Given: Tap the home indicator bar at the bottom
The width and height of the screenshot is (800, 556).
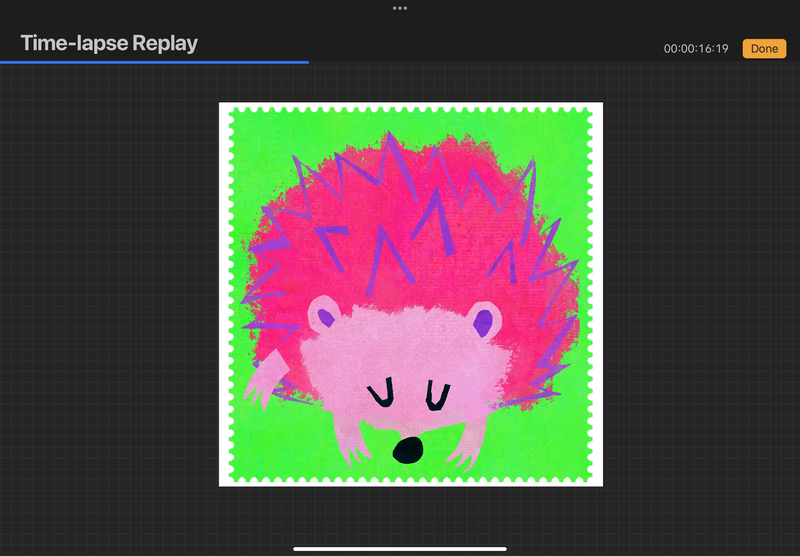Looking at the screenshot, I should click(400, 548).
